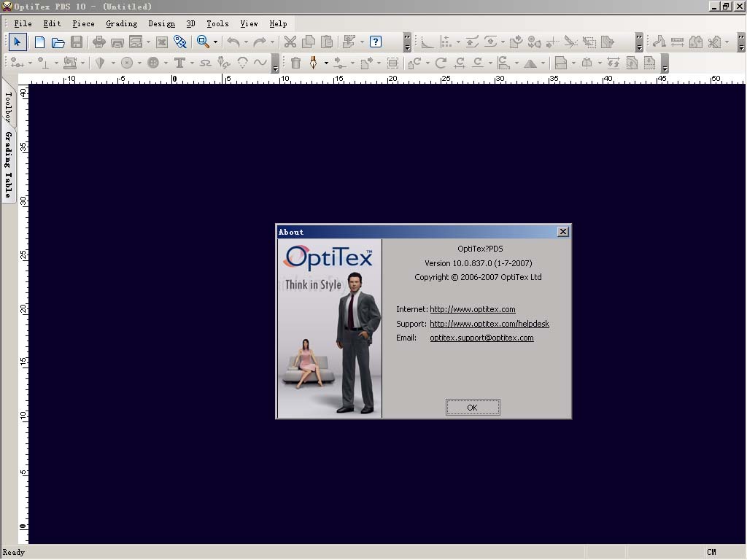Open the Grading menu
The width and height of the screenshot is (747, 560).
122,23
